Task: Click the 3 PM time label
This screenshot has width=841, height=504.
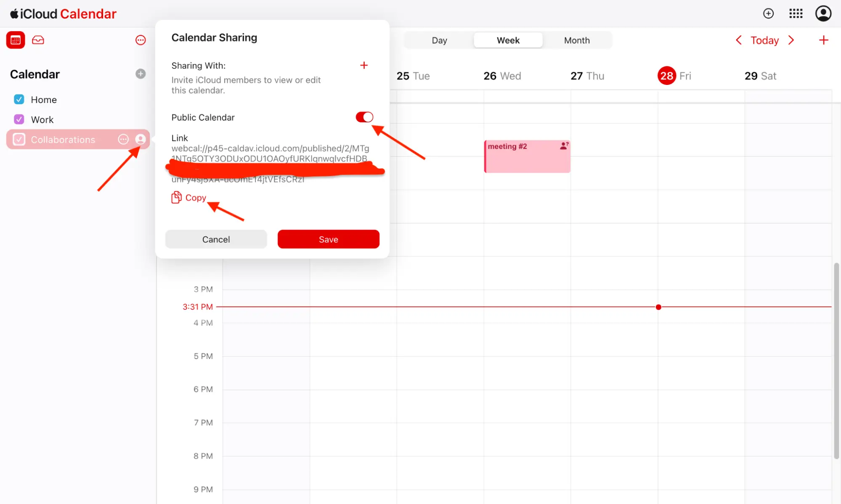Action: point(203,289)
